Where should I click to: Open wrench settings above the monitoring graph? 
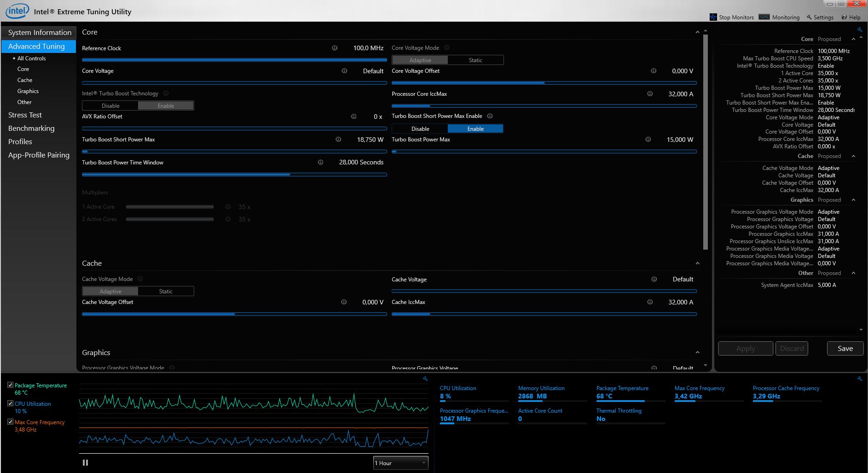425,379
